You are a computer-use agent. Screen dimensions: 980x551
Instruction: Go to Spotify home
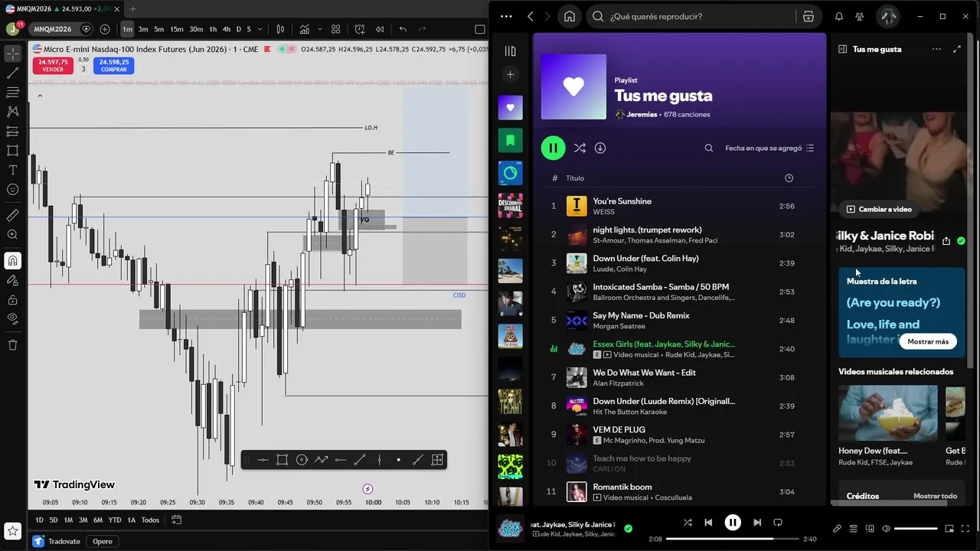click(569, 16)
